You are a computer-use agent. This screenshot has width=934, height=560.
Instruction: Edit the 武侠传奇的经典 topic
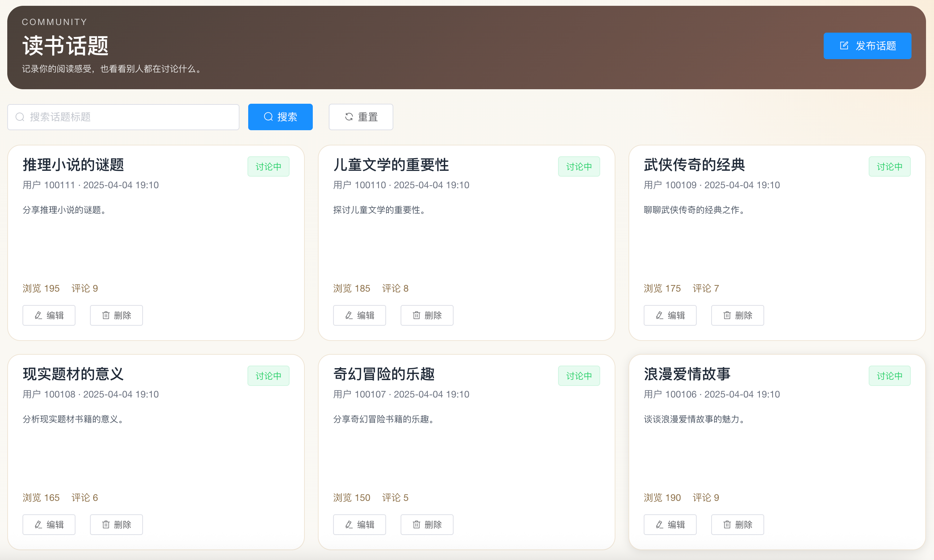click(670, 315)
